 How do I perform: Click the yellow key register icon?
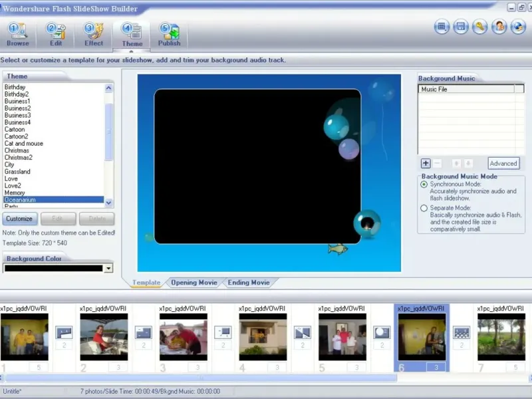479,27
